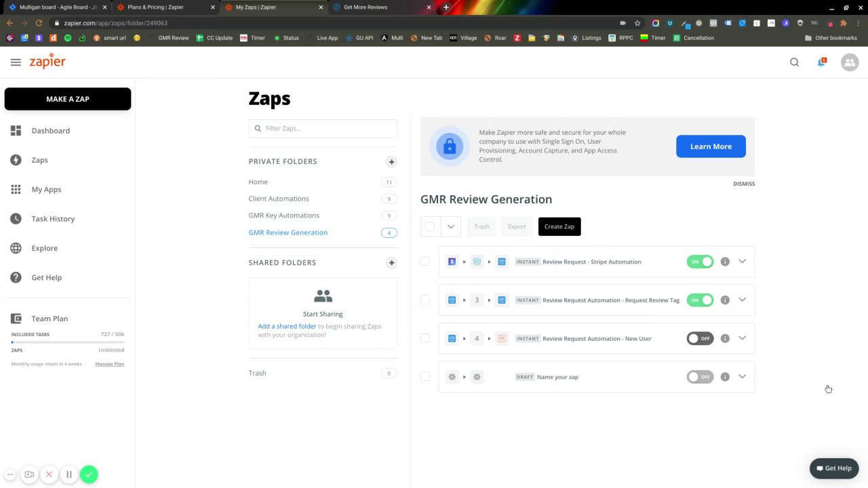The height and width of the screenshot is (488, 868).
Task: Expand options for Request Review Tag zap
Action: click(742, 300)
